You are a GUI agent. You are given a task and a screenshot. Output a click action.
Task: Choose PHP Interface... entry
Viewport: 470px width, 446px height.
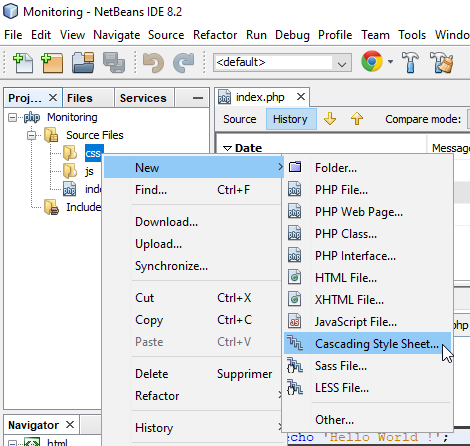[367, 255]
